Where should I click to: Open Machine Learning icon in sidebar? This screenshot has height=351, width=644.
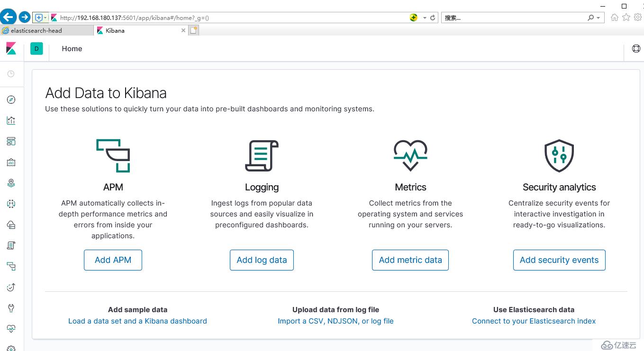[11, 204]
